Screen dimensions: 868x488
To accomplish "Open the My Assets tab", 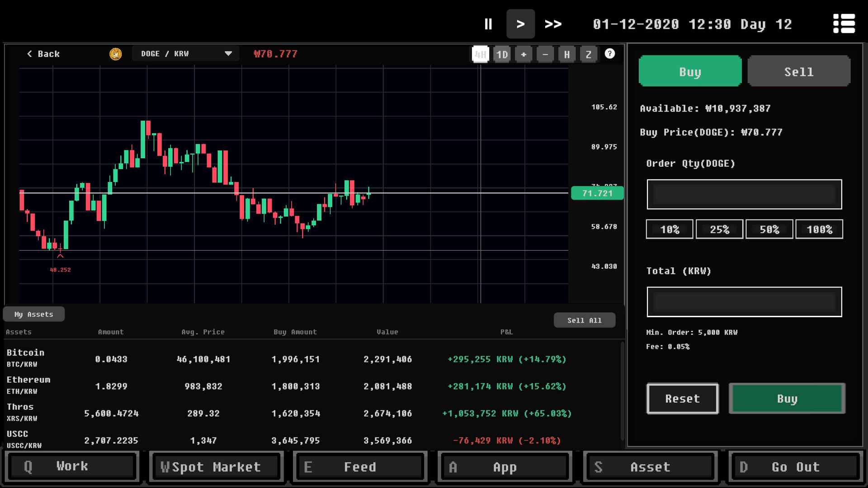I will pos(34,314).
